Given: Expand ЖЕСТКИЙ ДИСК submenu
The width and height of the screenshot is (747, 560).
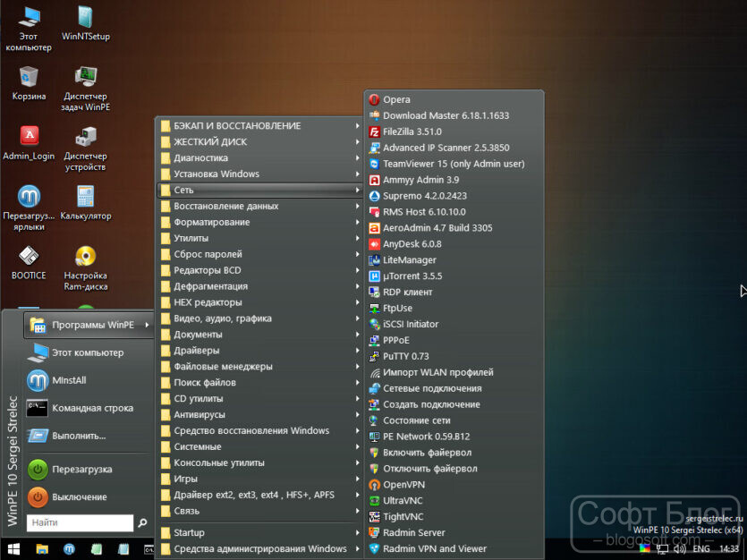Looking at the screenshot, I should [259, 142].
